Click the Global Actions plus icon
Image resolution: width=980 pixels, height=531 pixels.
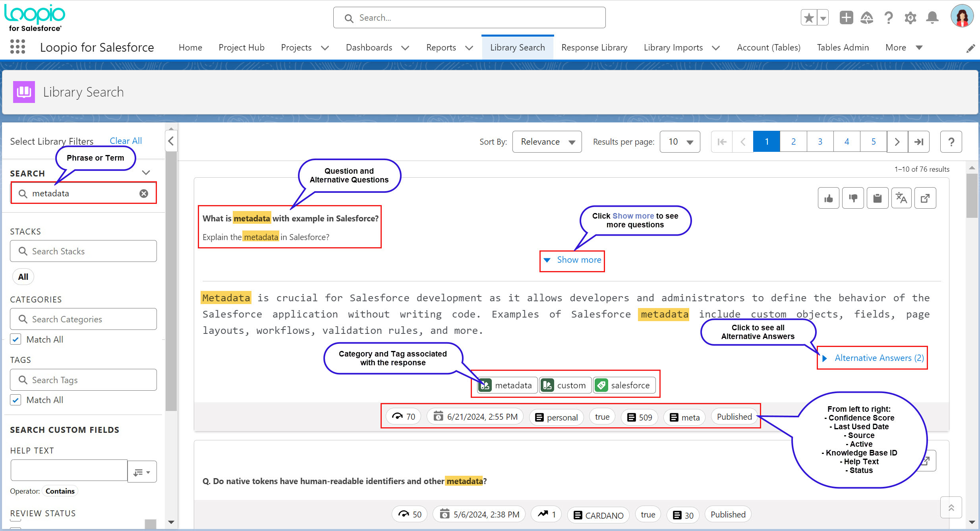tap(846, 18)
